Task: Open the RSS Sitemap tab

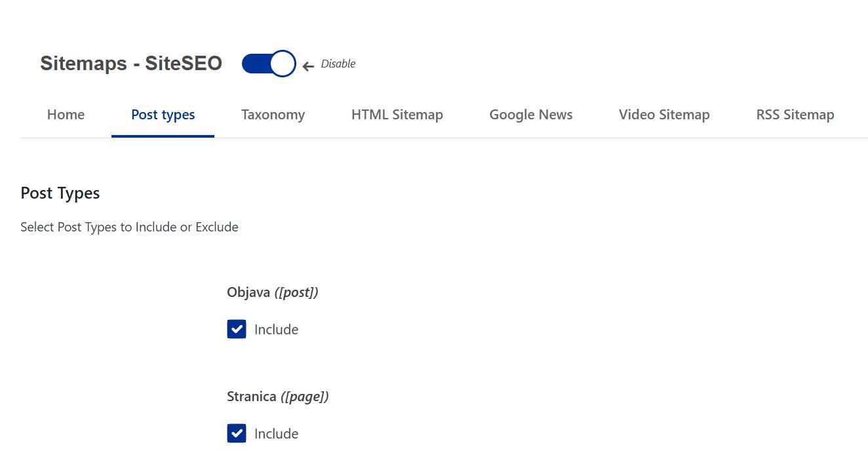Action: [794, 114]
